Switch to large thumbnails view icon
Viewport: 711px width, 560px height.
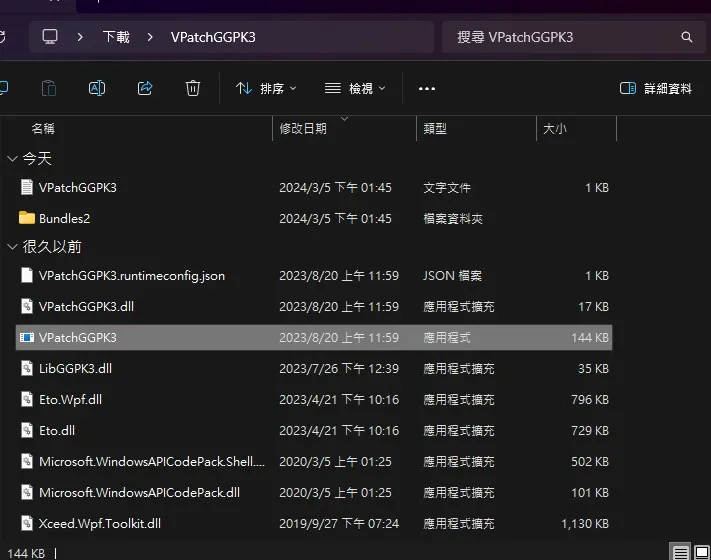(x=702, y=552)
